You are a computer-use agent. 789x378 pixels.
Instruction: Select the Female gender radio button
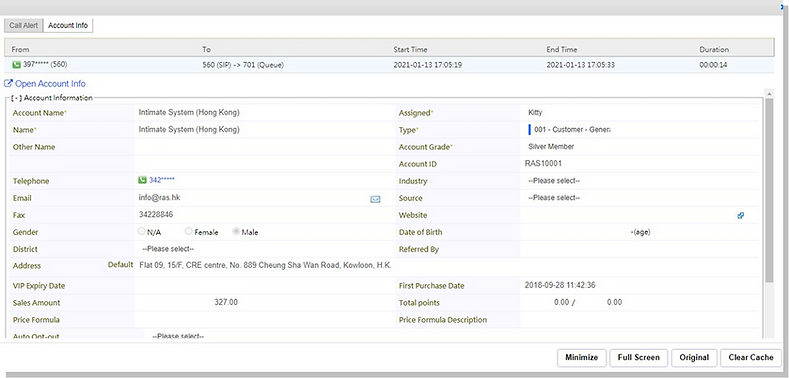click(x=189, y=232)
